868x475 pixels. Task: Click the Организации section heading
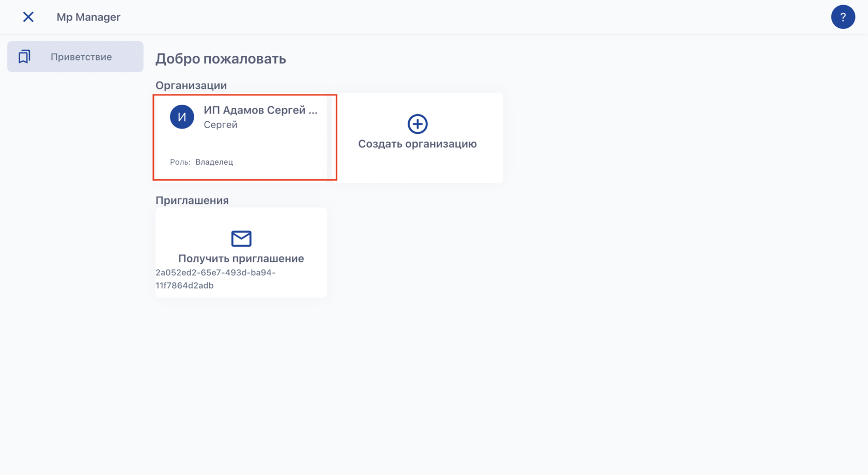[x=191, y=85]
